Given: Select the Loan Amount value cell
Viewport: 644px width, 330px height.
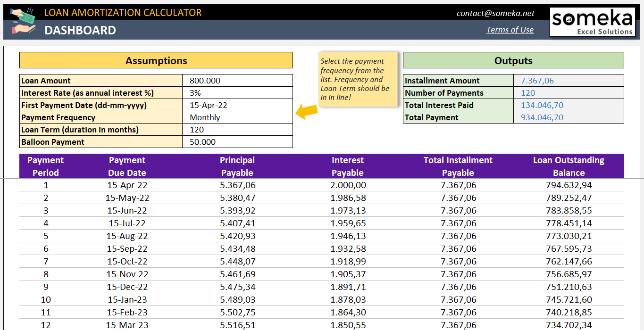Looking at the screenshot, I should tap(237, 81).
